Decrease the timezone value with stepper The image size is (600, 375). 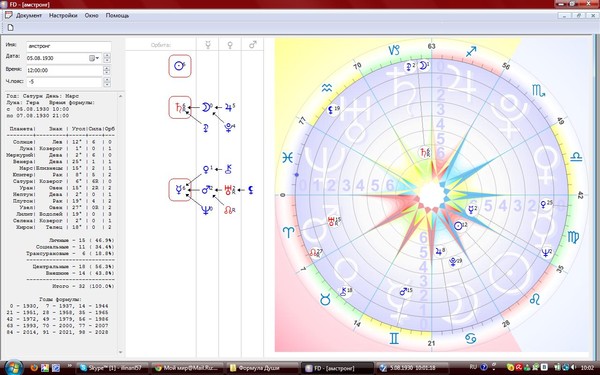(107, 84)
